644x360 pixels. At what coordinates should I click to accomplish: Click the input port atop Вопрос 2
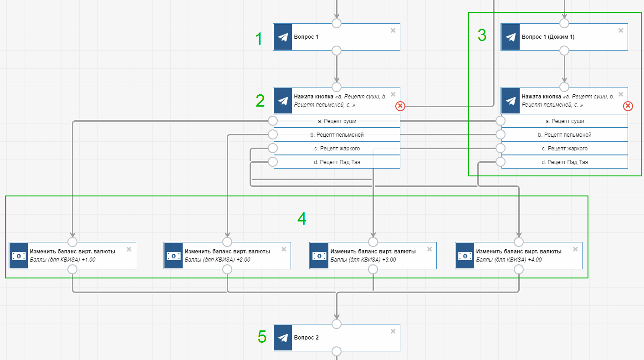pos(337,324)
